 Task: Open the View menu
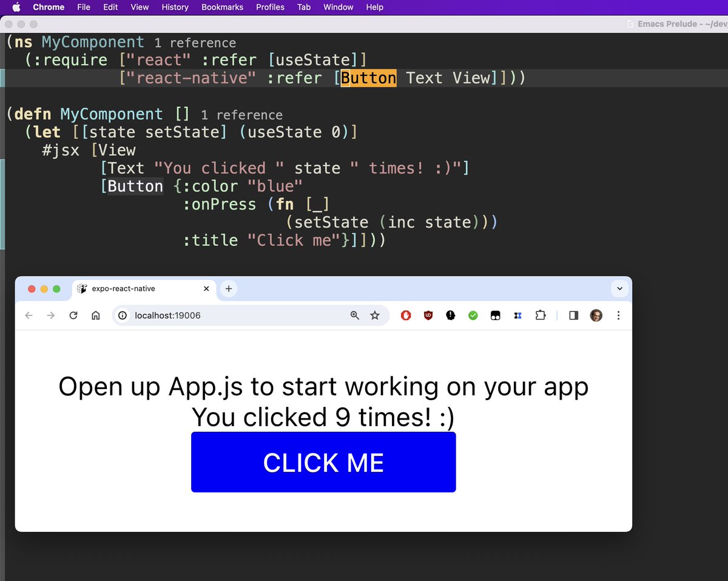click(140, 7)
